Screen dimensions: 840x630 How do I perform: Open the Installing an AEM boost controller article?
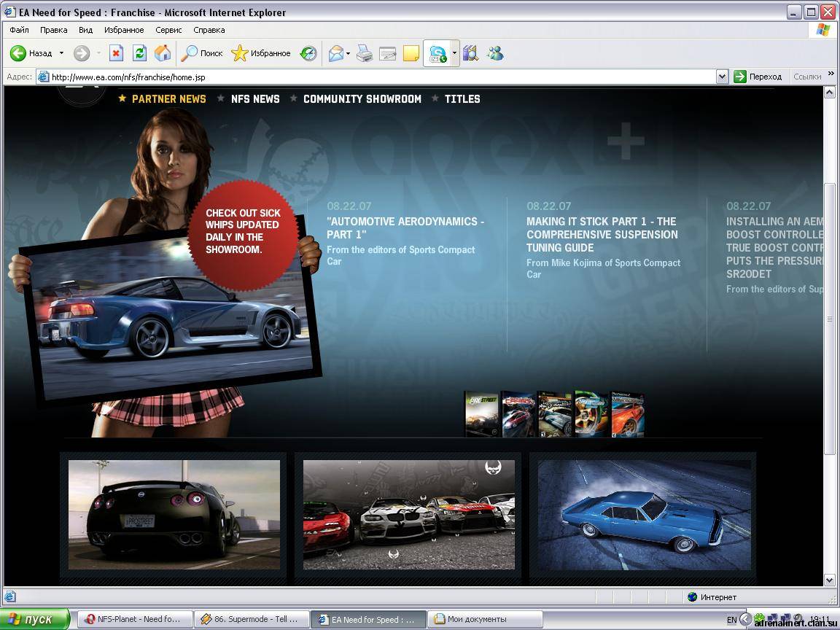coord(774,247)
